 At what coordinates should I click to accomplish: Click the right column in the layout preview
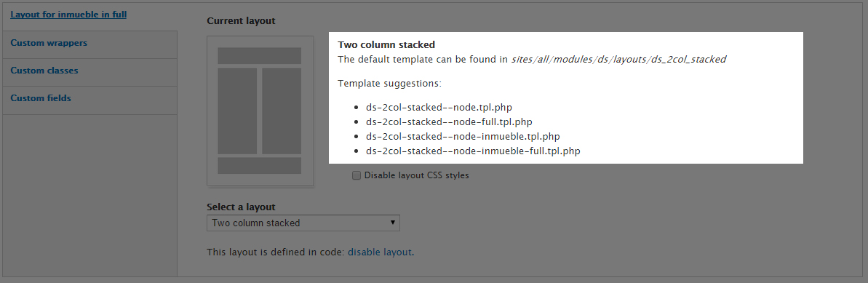coord(282,111)
